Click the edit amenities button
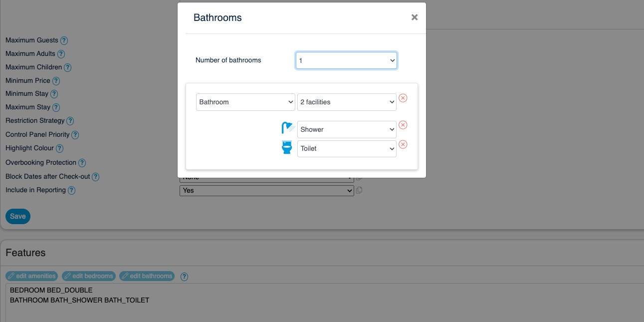The width and height of the screenshot is (644, 322). [x=31, y=276]
